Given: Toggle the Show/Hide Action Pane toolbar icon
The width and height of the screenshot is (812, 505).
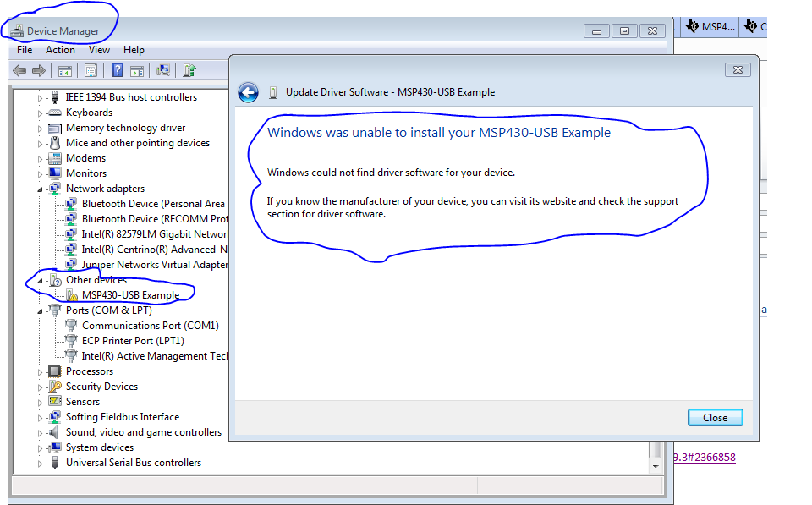Looking at the screenshot, I should pos(137,71).
